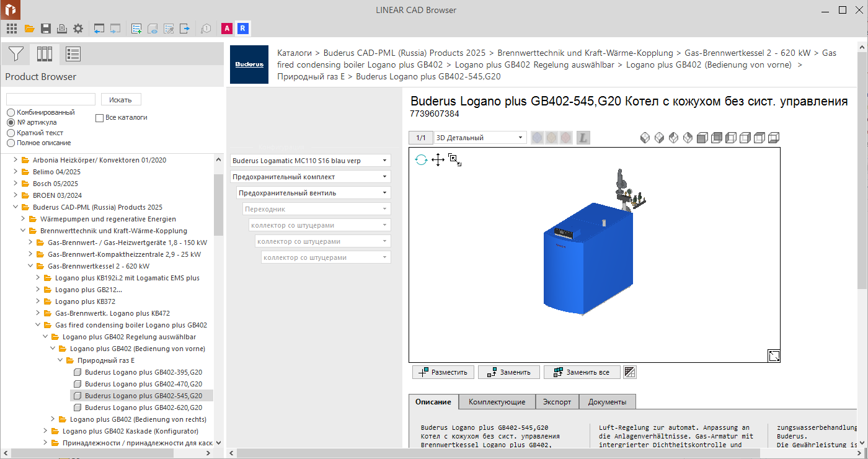
Task: Click the Искать search button
Action: coord(121,99)
